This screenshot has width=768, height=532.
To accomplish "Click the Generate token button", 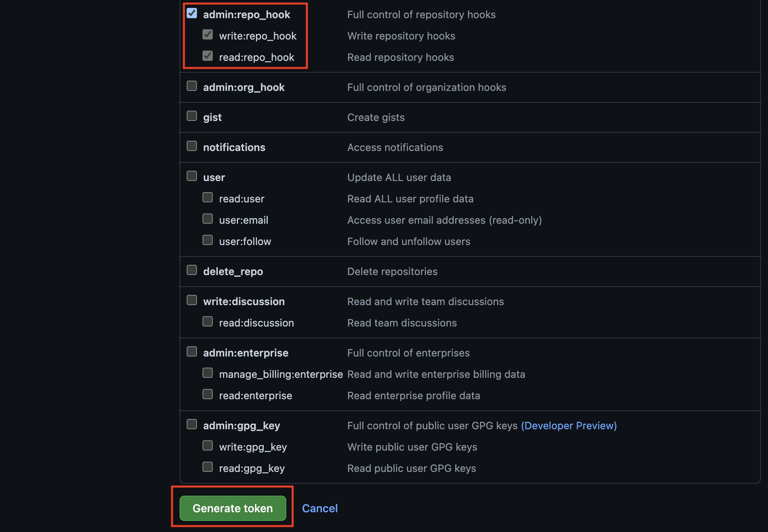I will pos(233,508).
